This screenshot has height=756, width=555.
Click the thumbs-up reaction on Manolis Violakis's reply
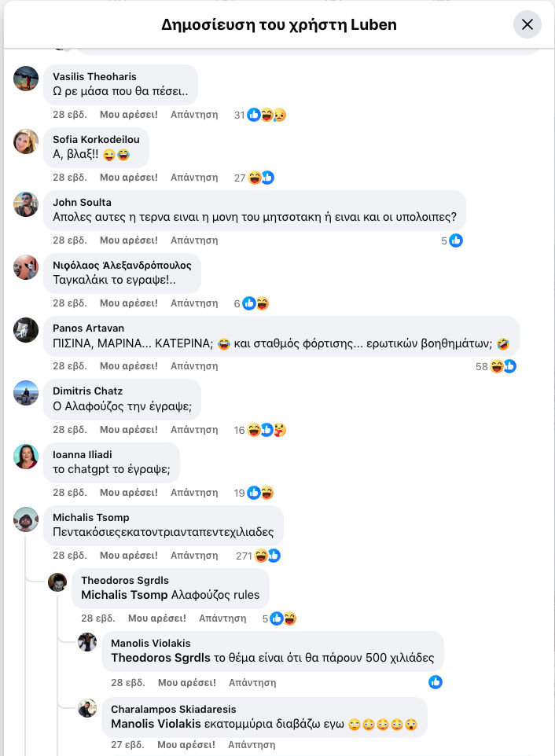point(436,682)
